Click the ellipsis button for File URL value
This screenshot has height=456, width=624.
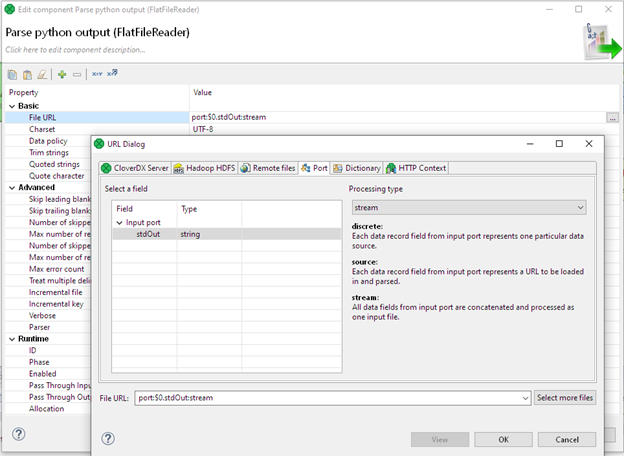tap(612, 118)
